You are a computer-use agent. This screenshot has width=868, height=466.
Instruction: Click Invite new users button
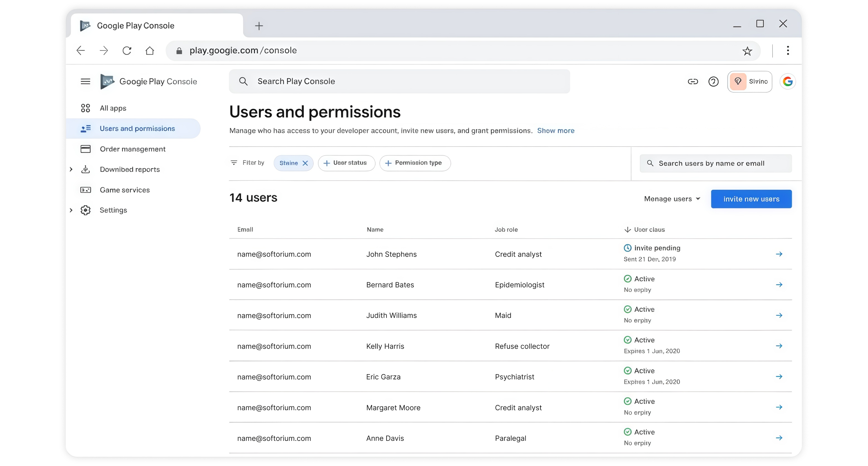751,199
